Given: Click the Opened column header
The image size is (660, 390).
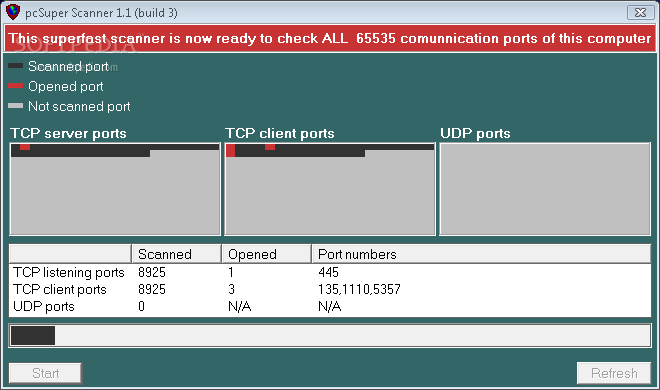Looking at the screenshot, I should (x=266, y=254).
